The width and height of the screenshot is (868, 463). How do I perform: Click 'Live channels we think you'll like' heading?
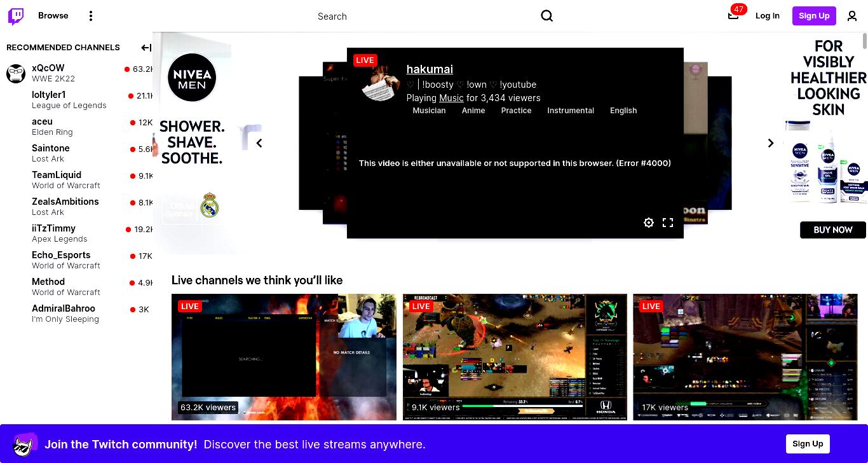click(257, 280)
